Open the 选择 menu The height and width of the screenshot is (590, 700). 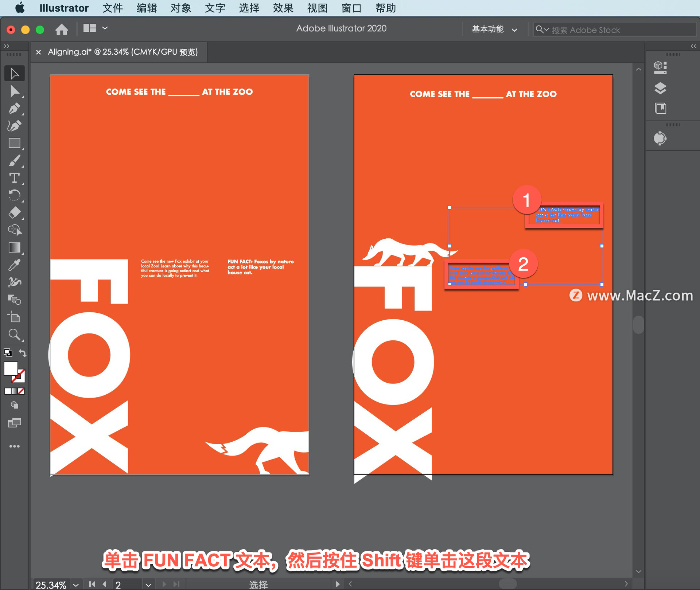coord(249,8)
